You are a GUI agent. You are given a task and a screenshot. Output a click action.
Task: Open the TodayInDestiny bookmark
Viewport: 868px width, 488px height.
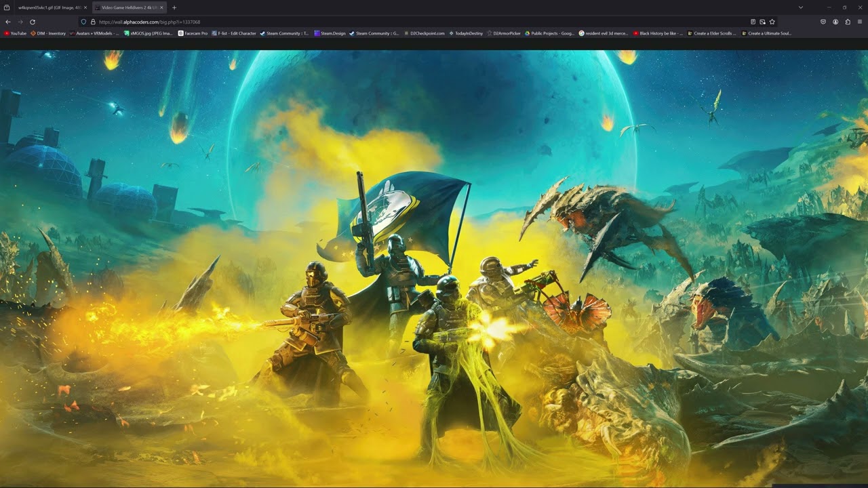pyautogui.click(x=466, y=33)
